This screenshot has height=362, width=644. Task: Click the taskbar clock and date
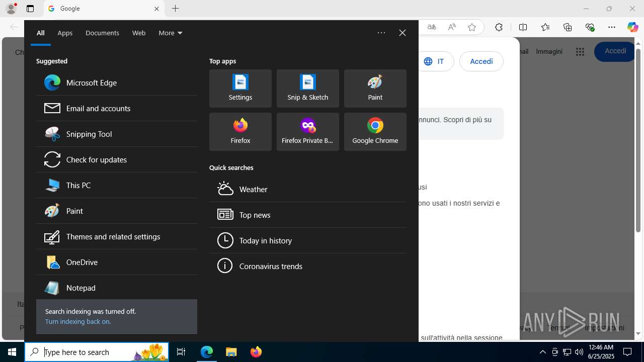(601, 352)
